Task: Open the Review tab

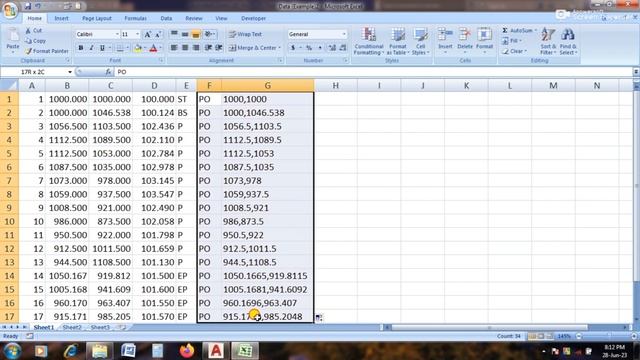Action: tap(193, 18)
